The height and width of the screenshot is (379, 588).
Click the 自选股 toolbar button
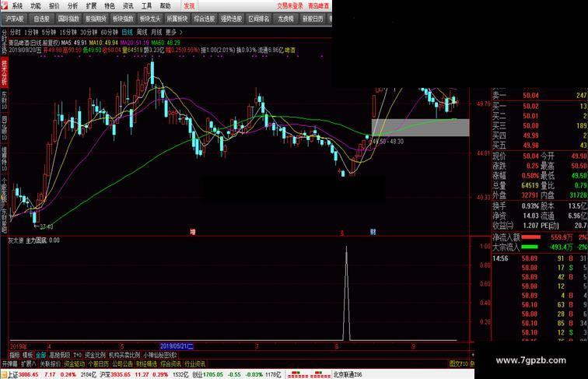pos(42,19)
